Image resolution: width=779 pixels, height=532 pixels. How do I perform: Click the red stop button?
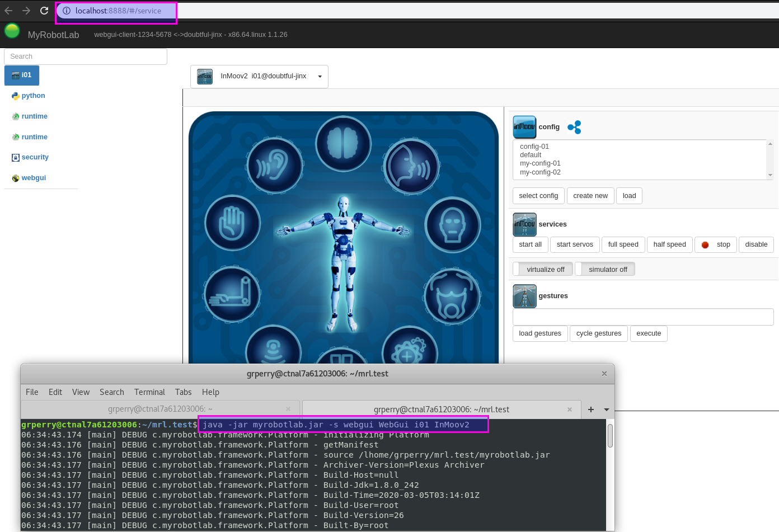click(716, 244)
